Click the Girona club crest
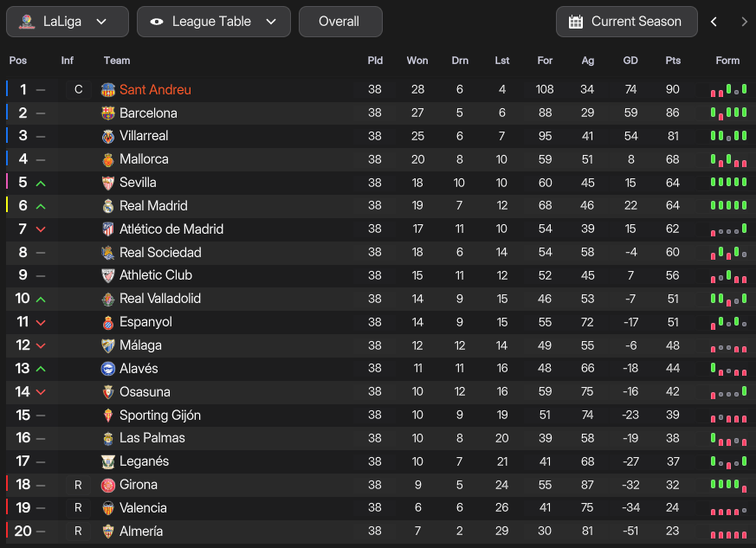The image size is (756, 548). 108,485
